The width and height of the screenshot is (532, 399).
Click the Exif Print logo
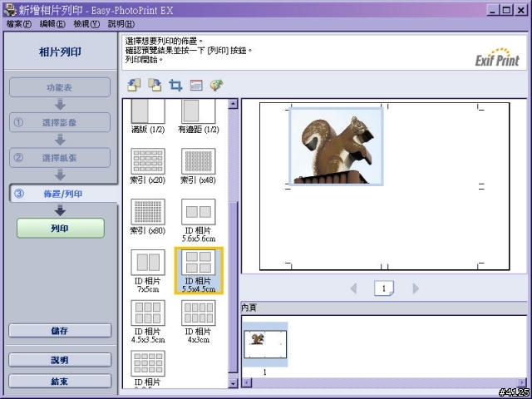pos(497,57)
